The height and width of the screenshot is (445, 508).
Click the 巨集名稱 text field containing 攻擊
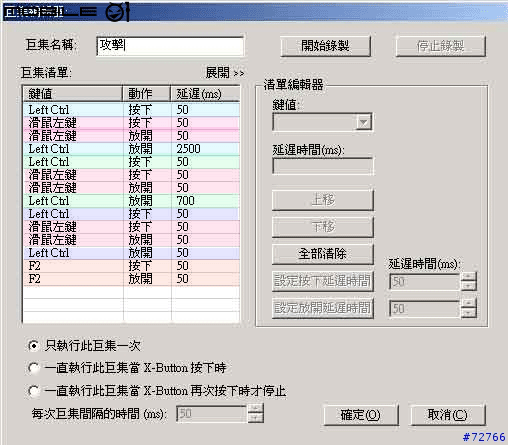[x=170, y=46]
